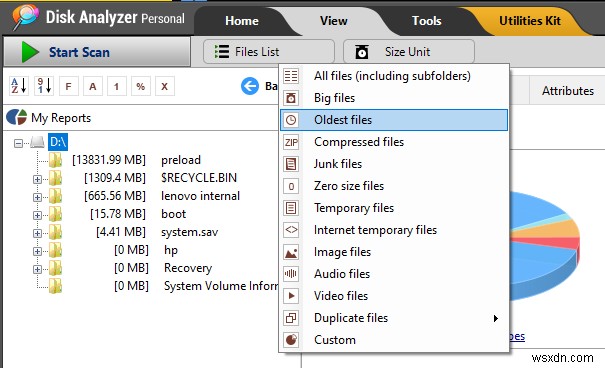Click the 1 toolbar button

coord(117,86)
